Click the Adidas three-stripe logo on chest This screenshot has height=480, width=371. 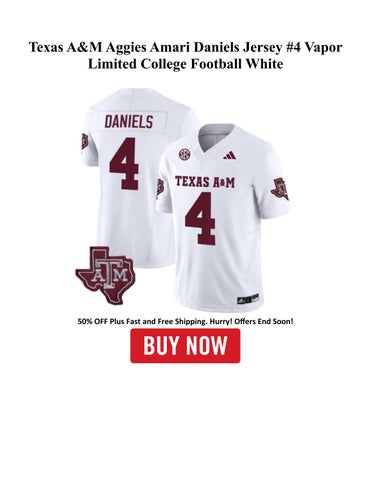230,155
